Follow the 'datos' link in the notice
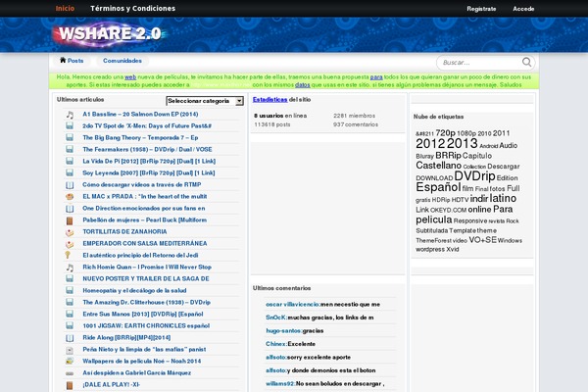This screenshot has width=588, height=392. (x=302, y=85)
